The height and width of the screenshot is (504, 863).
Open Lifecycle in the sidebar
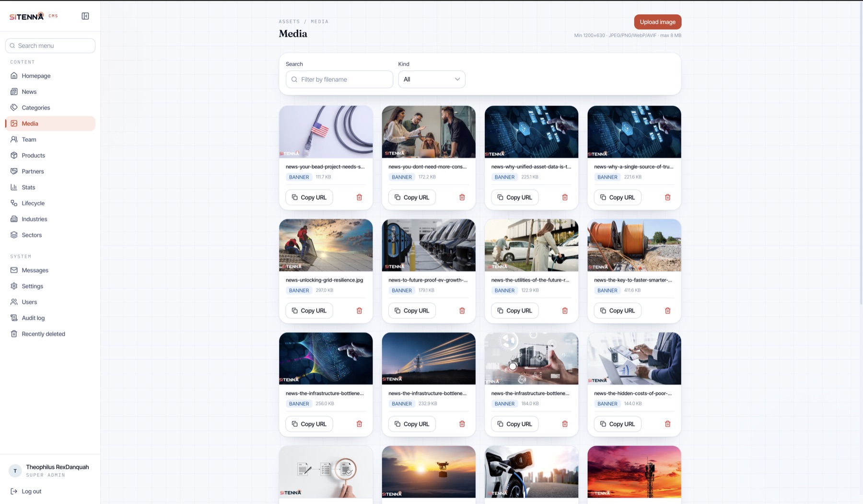tap(50, 203)
